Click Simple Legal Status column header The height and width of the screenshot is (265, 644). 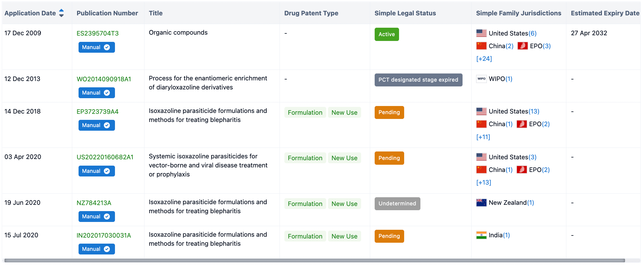point(405,13)
